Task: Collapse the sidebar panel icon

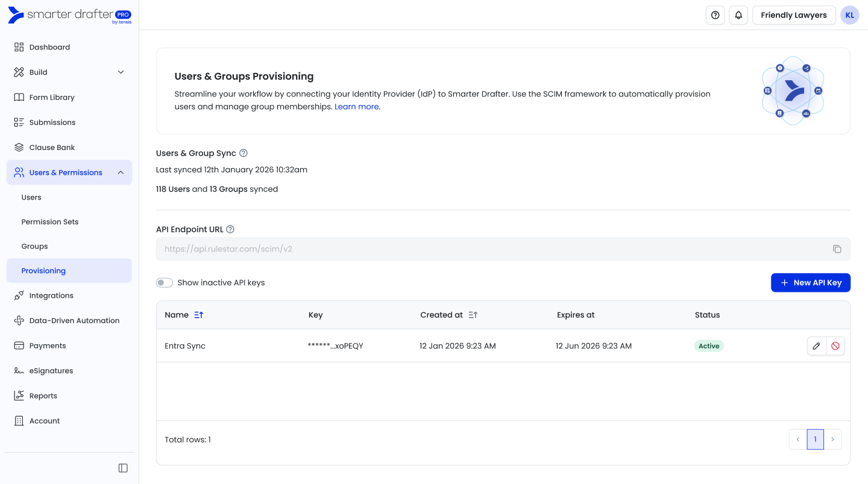Action: coord(123,468)
